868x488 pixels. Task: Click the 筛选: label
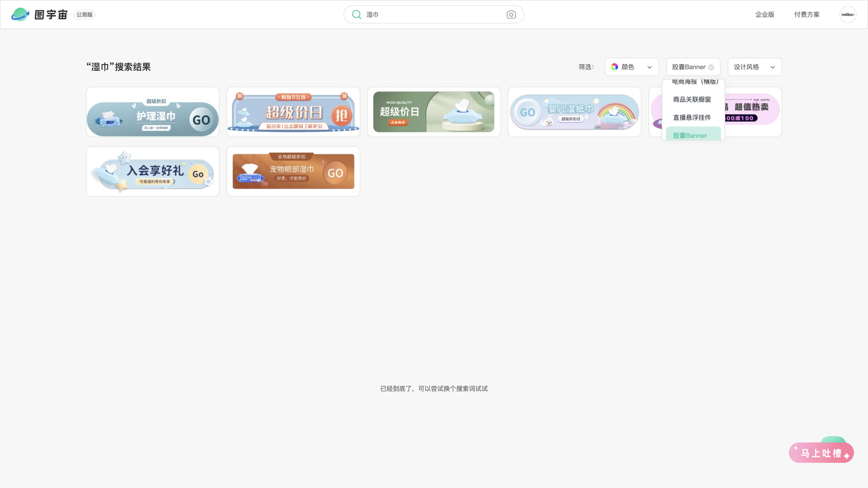click(x=586, y=67)
